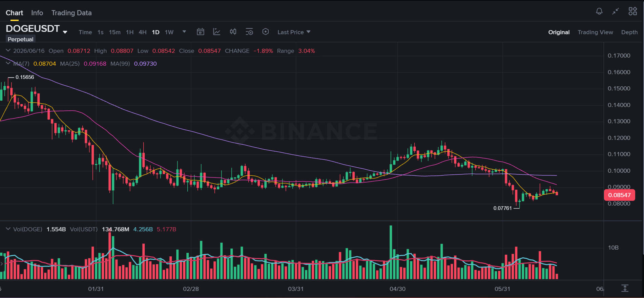Open the chart layout grid icon
644x298 pixels.
click(x=632, y=11)
